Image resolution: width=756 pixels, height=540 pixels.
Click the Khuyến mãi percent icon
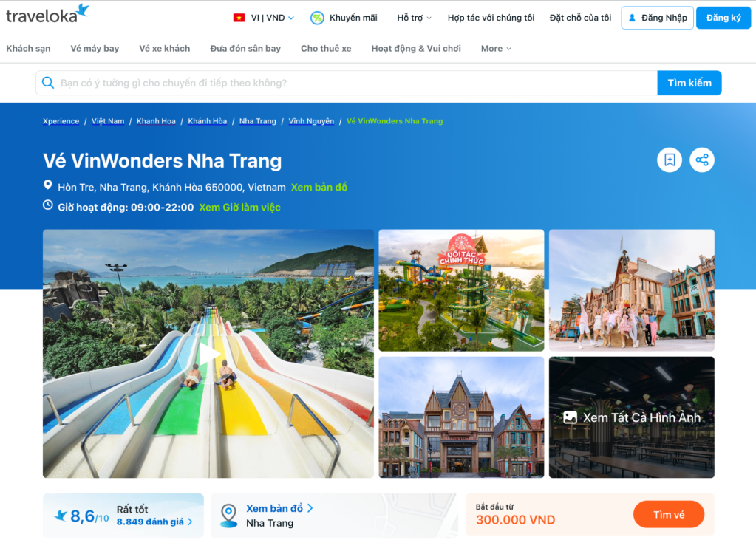(x=317, y=18)
